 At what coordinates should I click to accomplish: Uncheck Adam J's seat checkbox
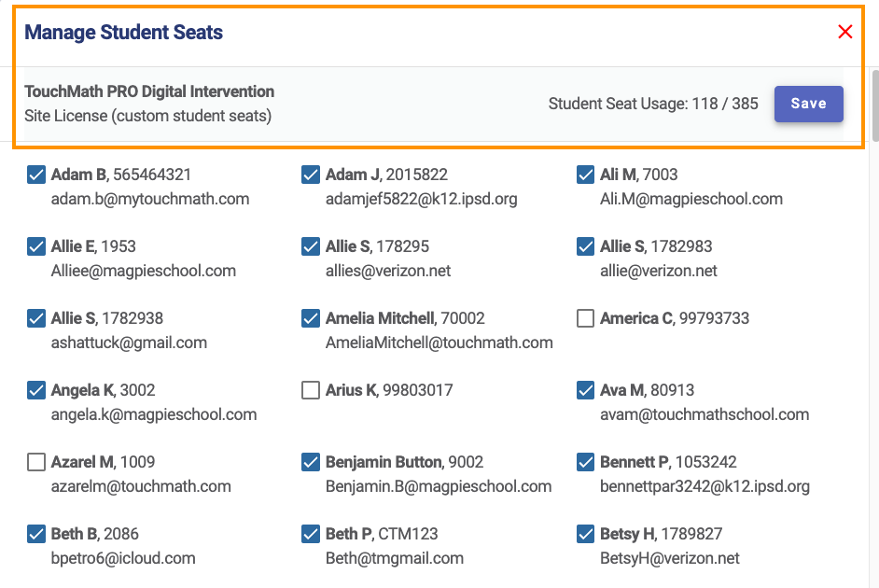[x=311, y=175]
